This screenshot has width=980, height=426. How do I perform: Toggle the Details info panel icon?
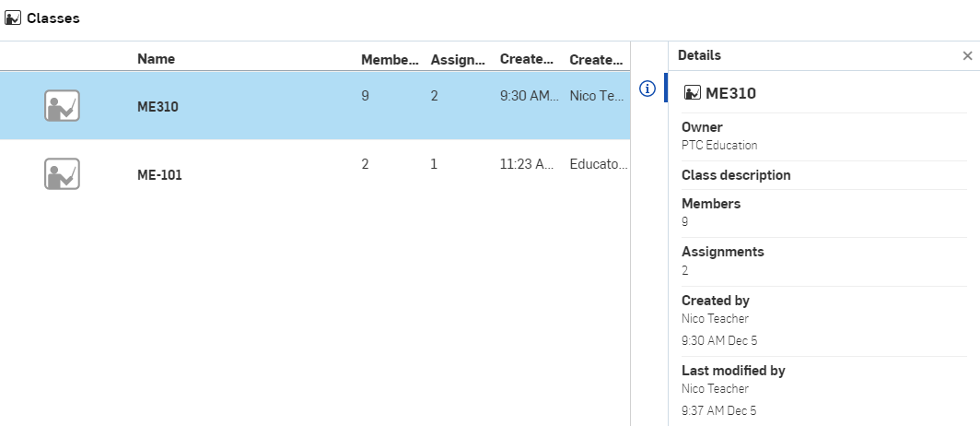point(647,89)
